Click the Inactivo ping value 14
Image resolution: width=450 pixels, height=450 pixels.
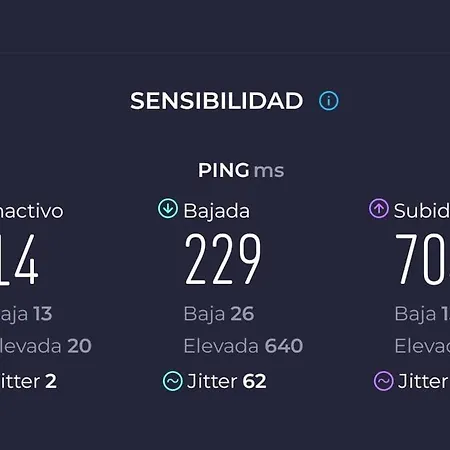coord(19,259)
